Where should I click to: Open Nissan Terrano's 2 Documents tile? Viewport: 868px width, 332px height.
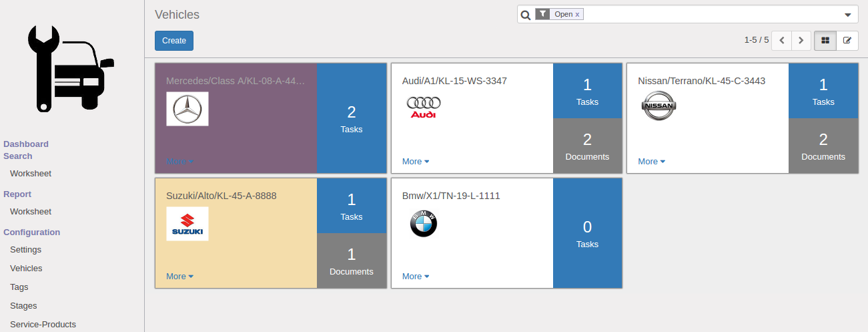823,146
